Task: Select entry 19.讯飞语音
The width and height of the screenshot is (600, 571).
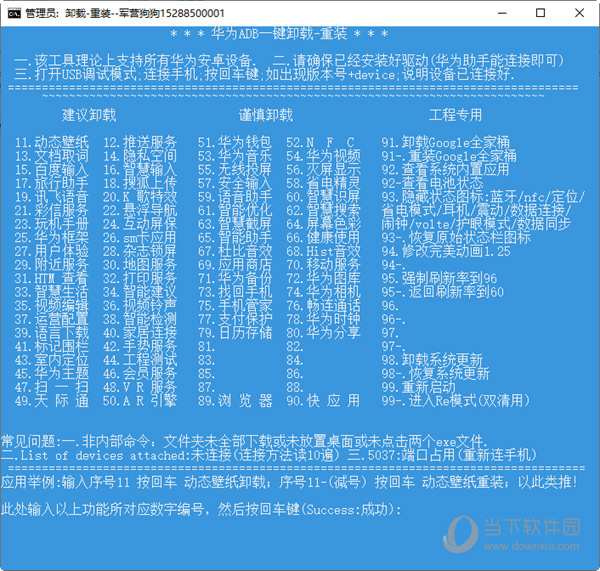Action: (52, 197)
